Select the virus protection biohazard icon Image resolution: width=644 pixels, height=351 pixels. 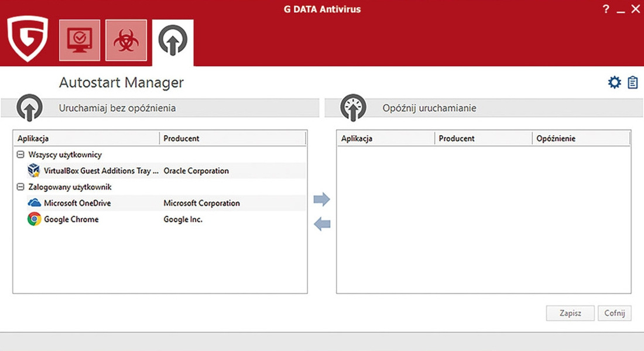point(126,41)
